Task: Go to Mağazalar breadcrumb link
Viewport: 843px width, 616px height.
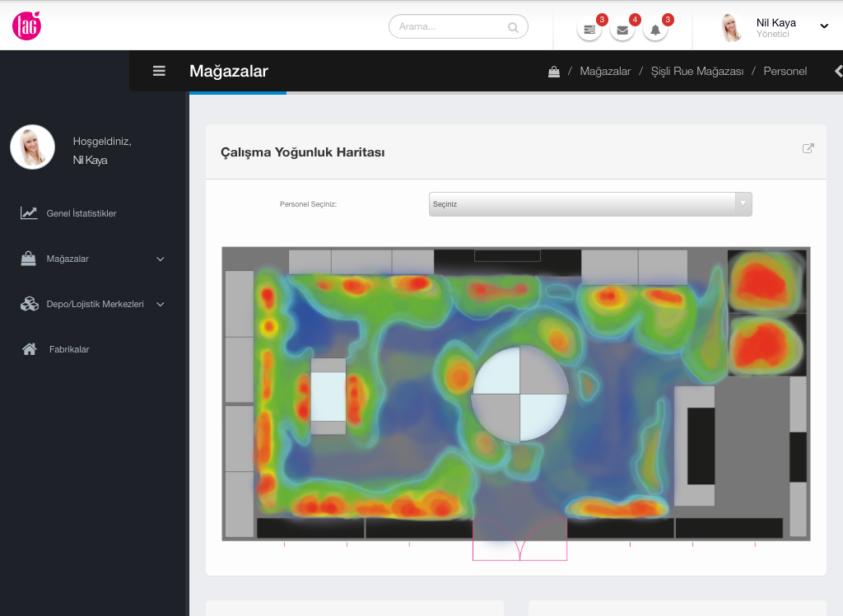Action: point(605,72)
